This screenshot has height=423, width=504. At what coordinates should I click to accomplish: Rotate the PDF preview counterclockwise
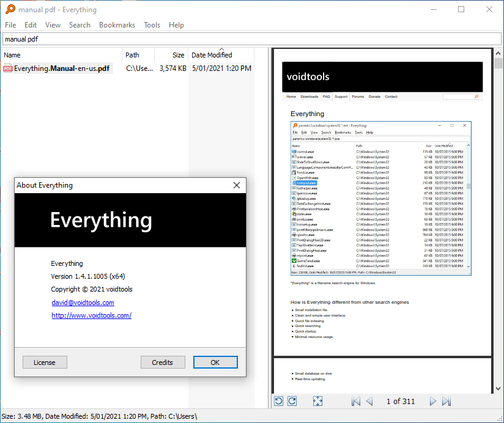(x=279, y=401)
